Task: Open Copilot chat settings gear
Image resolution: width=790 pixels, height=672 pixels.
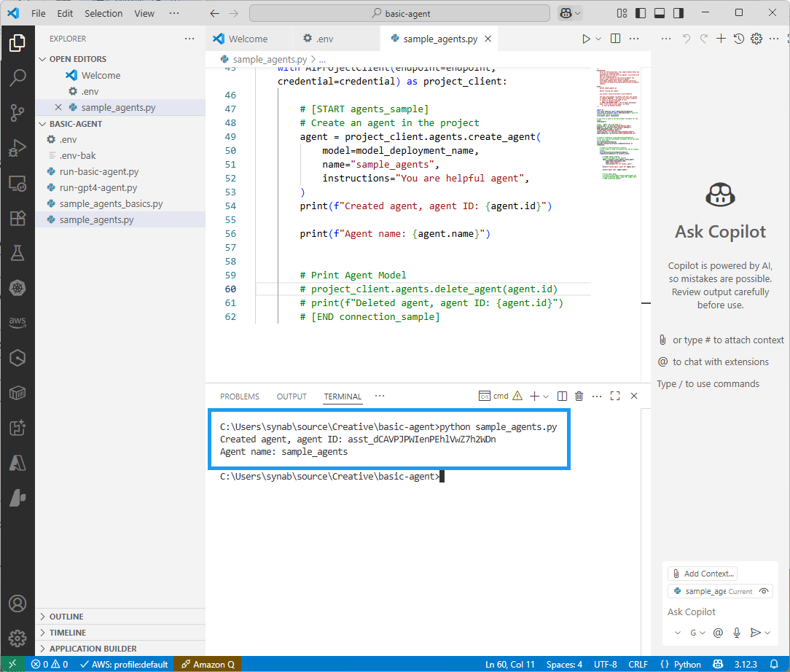Action: click(x=756, y=39)
